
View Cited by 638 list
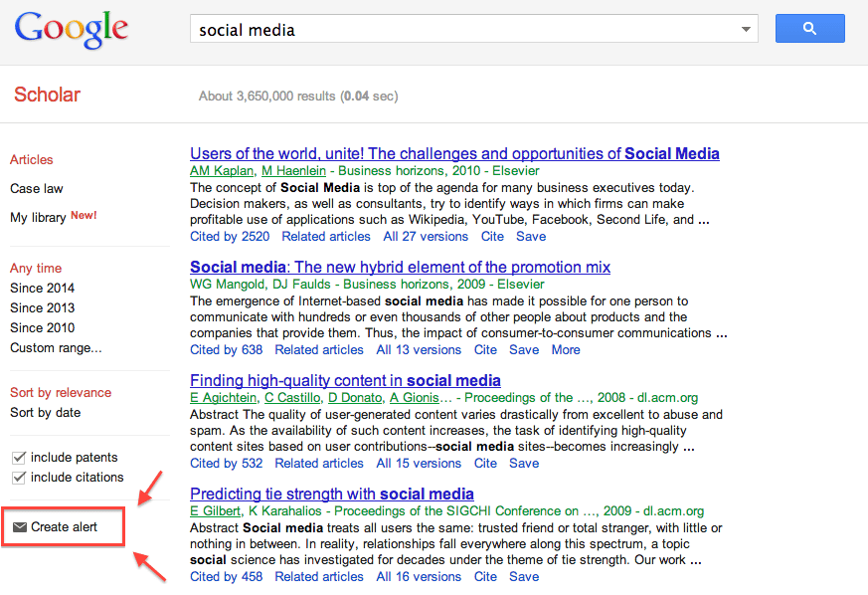tap(227, 350)
